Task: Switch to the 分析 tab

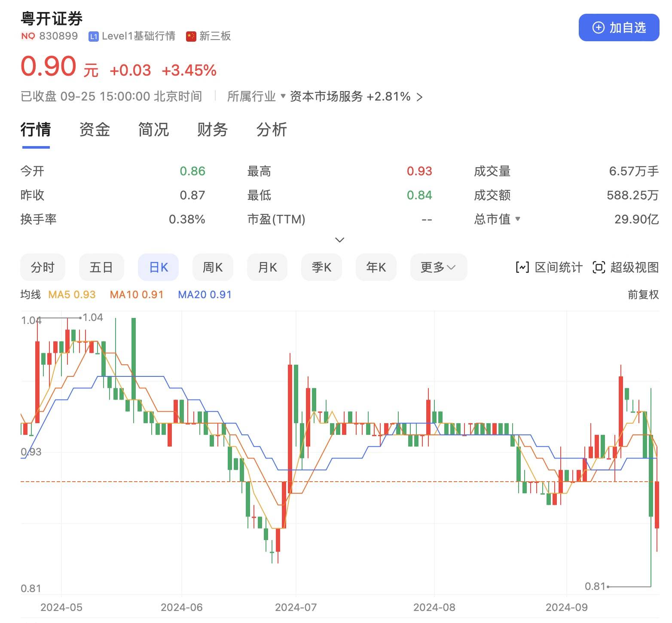Action: 271,129
